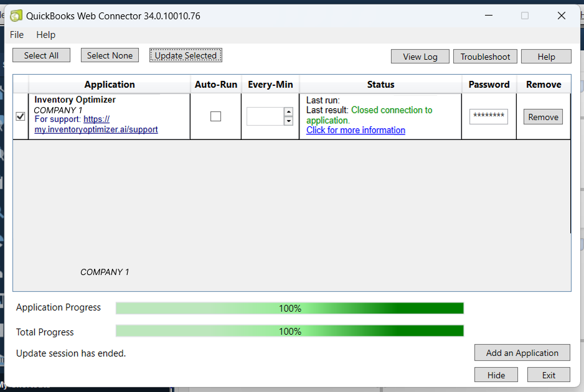Minimize the Web Connector window

(x=489, y=16)
